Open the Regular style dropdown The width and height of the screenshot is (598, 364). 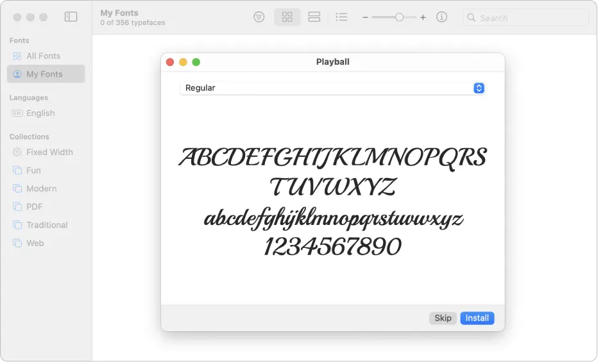332,88
